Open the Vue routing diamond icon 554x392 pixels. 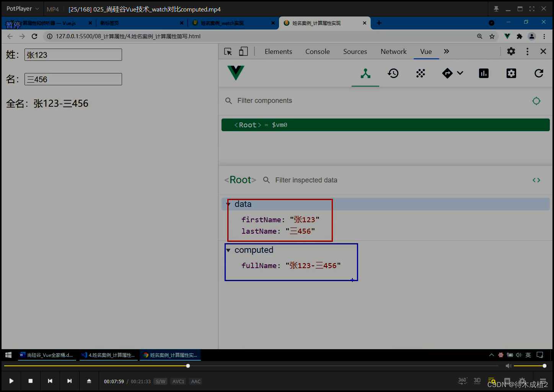point(447,73)
